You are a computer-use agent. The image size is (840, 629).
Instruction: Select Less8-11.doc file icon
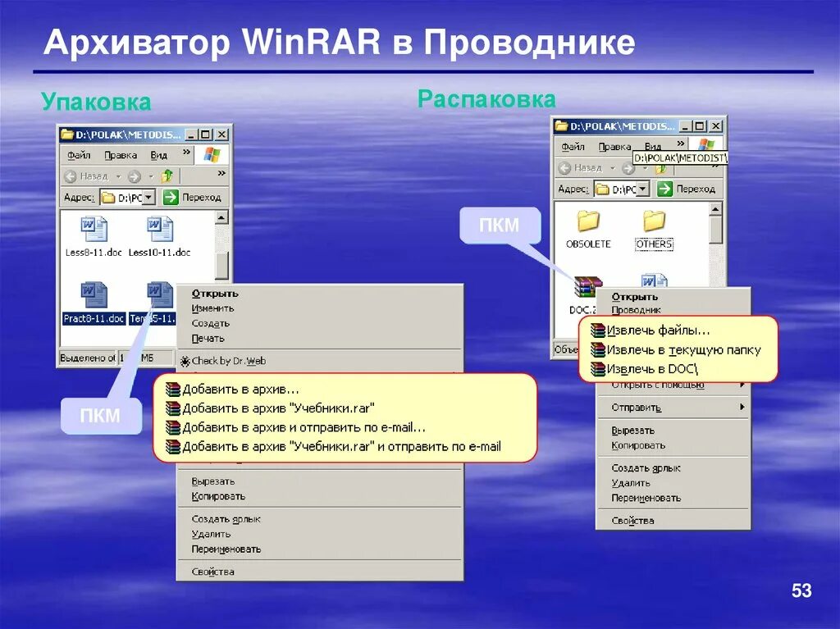[x=94, y=230]
